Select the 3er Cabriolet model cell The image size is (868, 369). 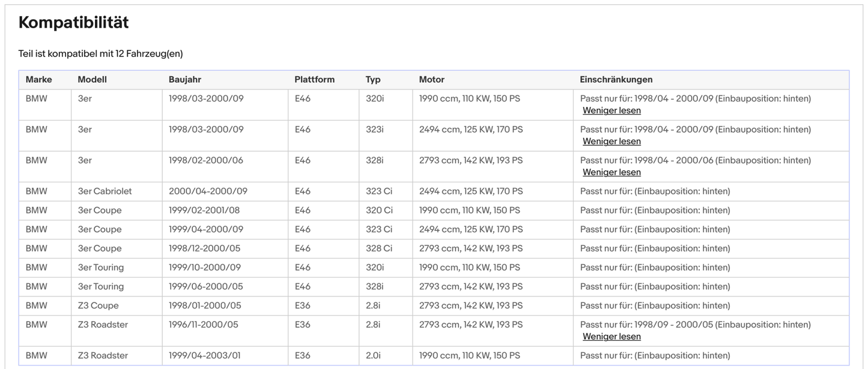105,191
